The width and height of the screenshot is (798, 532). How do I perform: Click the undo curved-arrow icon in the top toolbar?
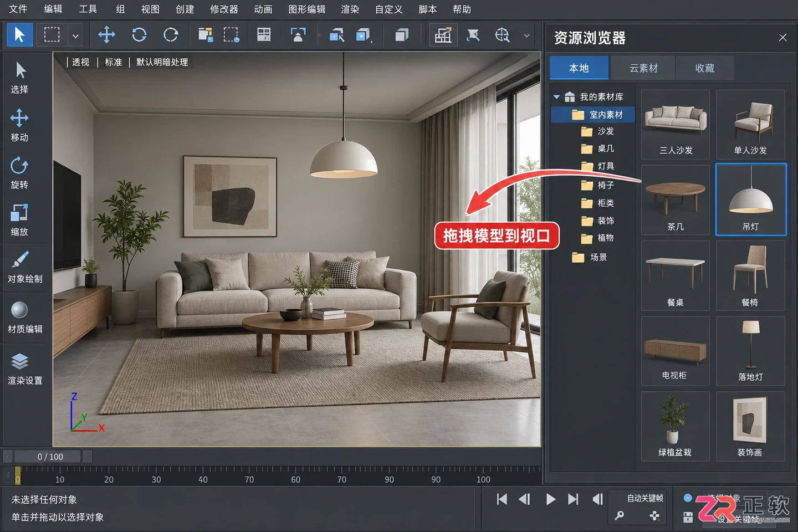pyautogui.click(x=139, y=35)
